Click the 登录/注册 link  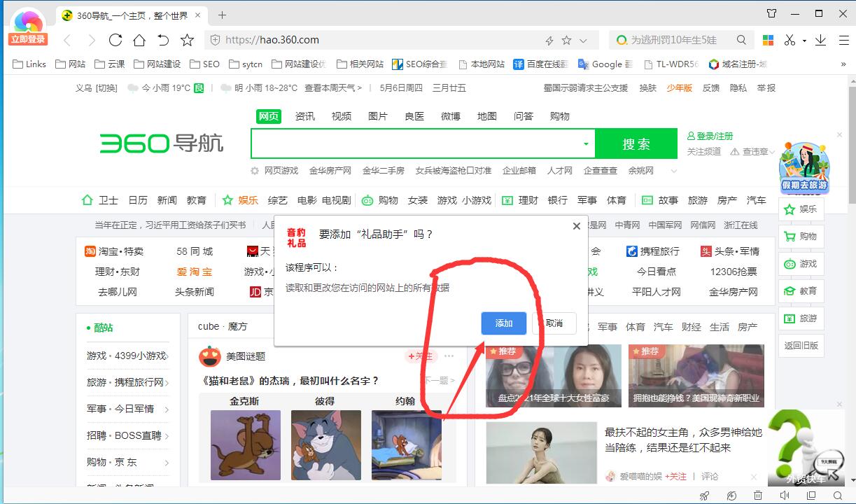tap(710, 136)
